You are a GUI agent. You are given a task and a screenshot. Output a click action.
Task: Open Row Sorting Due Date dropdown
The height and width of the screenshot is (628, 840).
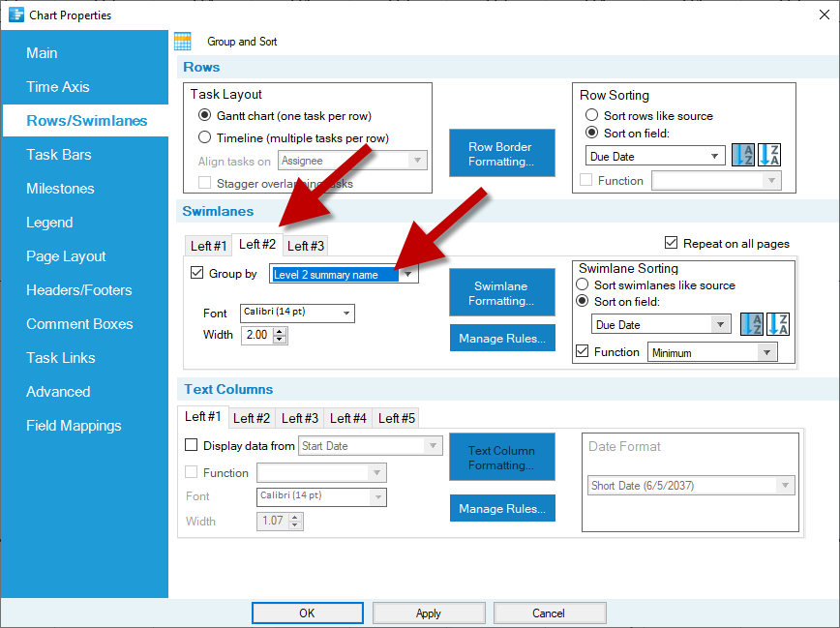[654, 156]
